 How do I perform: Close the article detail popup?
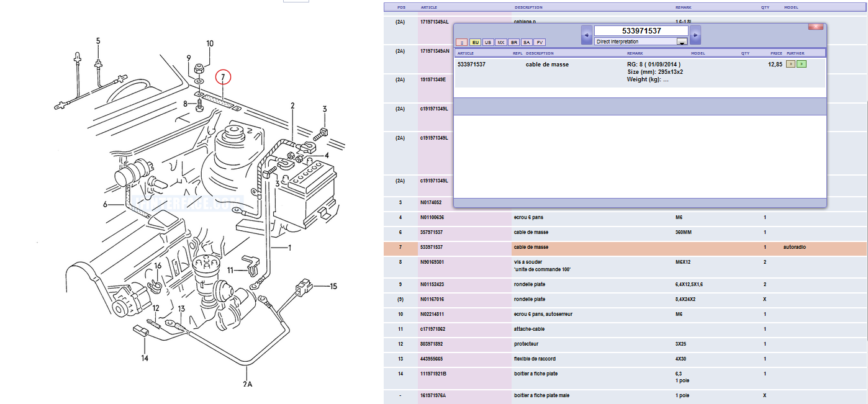[x=816, y=27]
